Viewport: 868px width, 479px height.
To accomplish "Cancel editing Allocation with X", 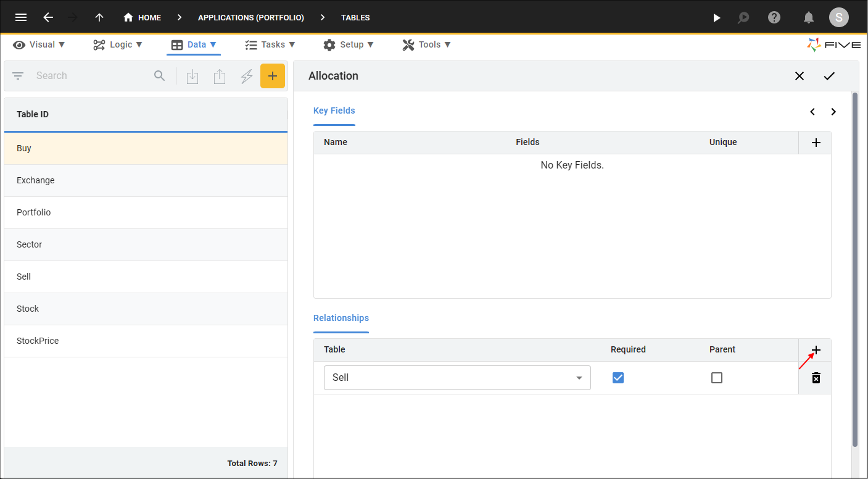I will pyautogui.click(x=800, y=76).
